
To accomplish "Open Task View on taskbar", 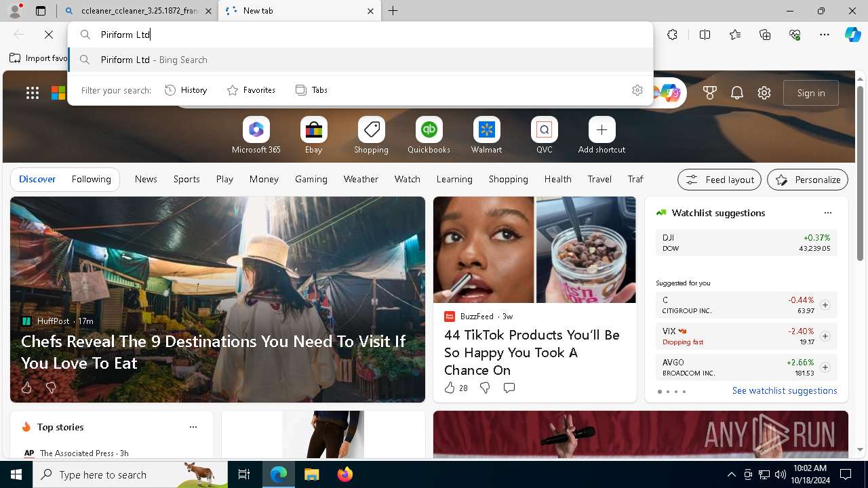I will click(244, 474).
